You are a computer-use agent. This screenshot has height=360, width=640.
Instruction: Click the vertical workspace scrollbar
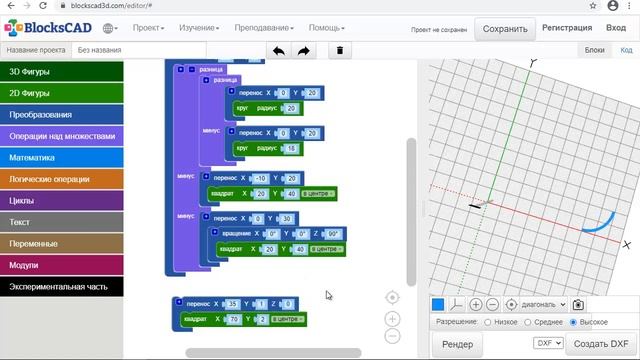(411, 212)
